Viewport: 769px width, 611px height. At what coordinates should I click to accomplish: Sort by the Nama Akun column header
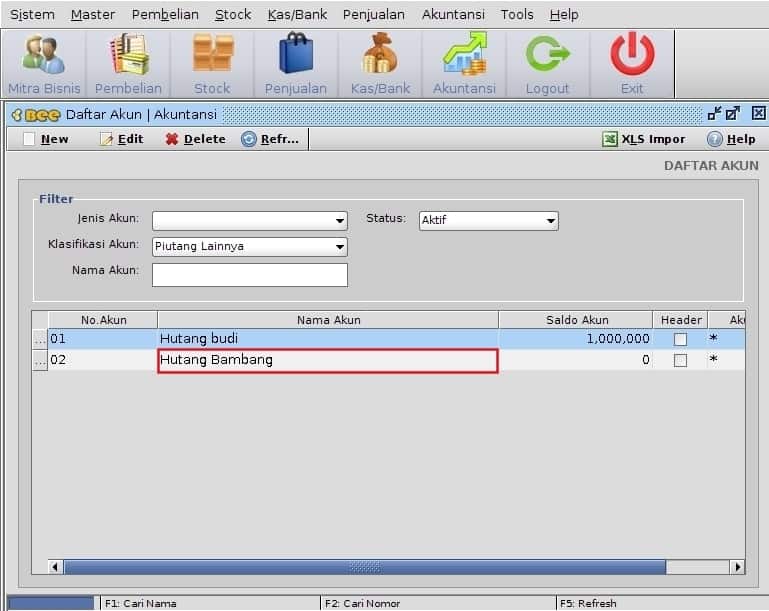[328, 320]
